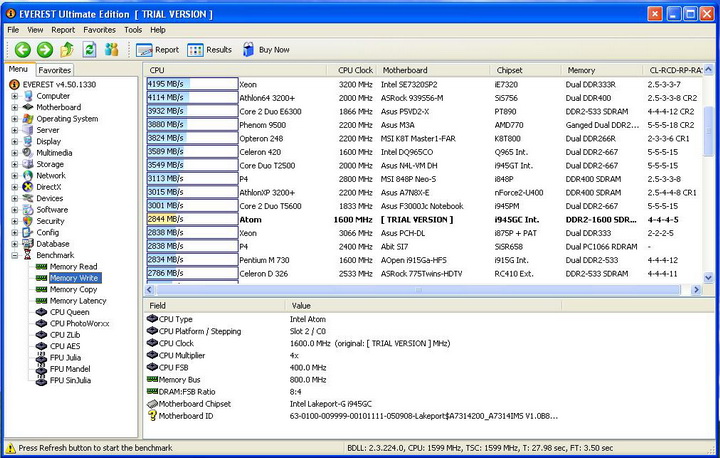Viewport: 720px width, 458px height.
Task: Sort by the Motherboard column header
Action: point(433,70)
